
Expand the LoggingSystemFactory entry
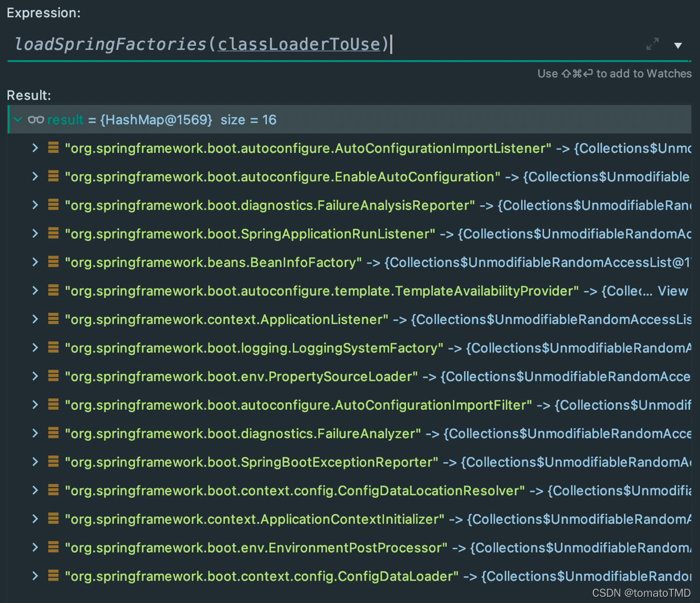(x=35, y=348)
